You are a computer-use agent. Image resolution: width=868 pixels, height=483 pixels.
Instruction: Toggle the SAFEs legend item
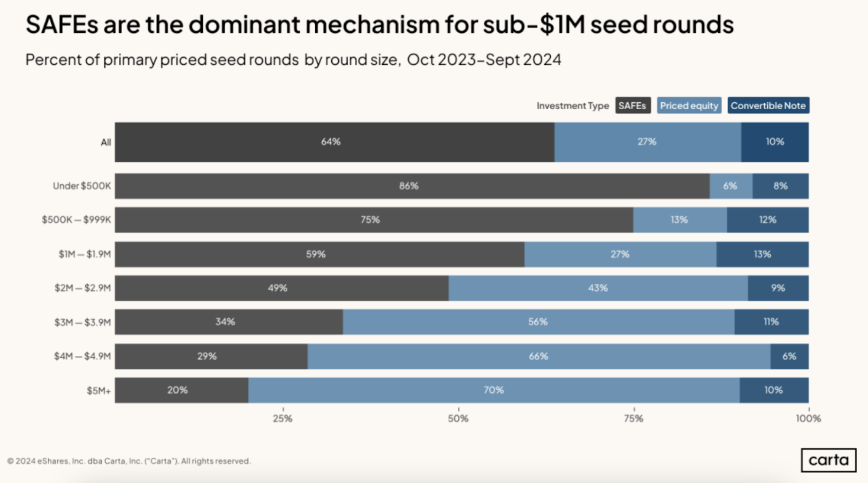click(632, 106)
